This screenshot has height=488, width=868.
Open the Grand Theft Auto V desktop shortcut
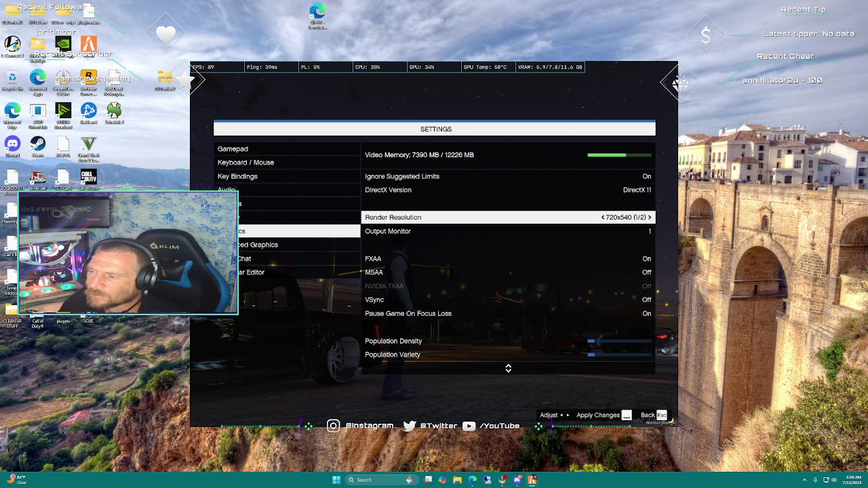(x=88, y=148)
